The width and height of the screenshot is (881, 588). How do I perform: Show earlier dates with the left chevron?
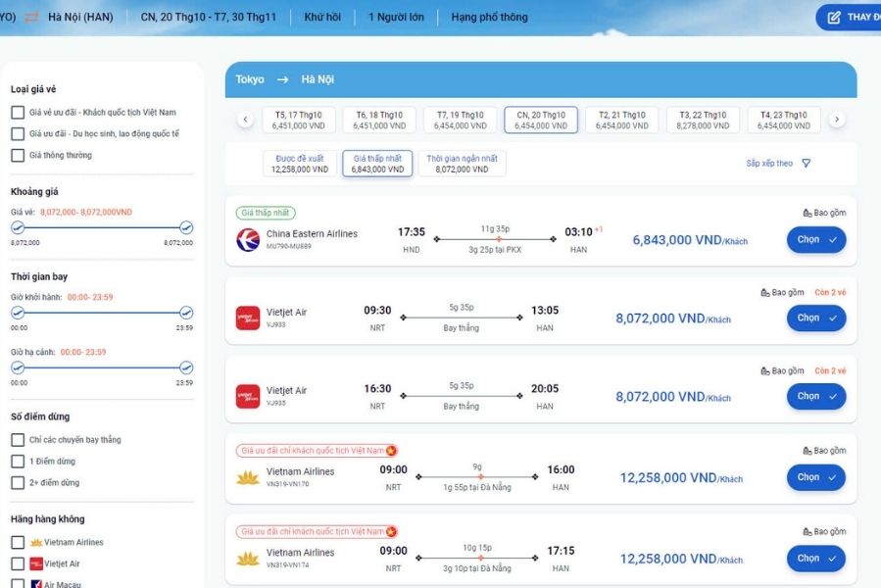click(x=246, y=120)
